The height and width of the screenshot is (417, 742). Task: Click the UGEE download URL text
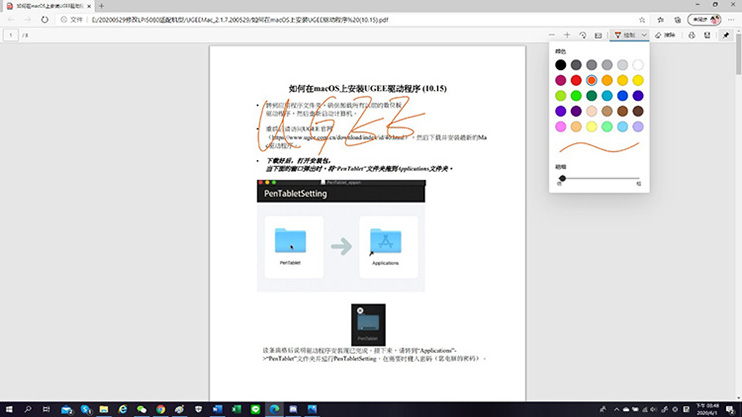339,137
